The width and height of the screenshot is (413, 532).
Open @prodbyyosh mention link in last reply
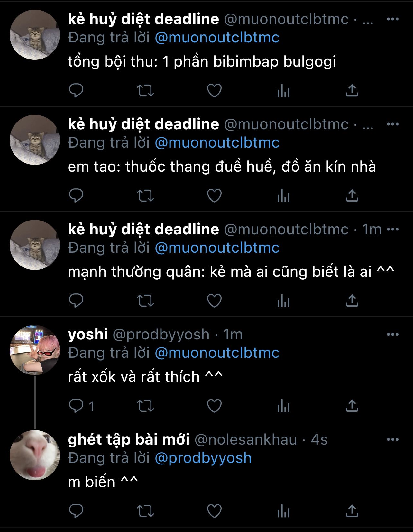coord(203,458)
